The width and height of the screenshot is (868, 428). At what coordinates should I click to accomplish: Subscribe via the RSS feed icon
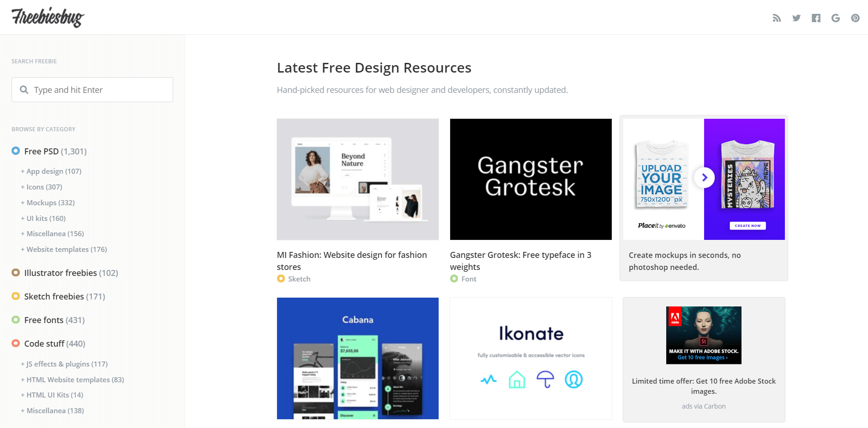click(x=777, y=18)
